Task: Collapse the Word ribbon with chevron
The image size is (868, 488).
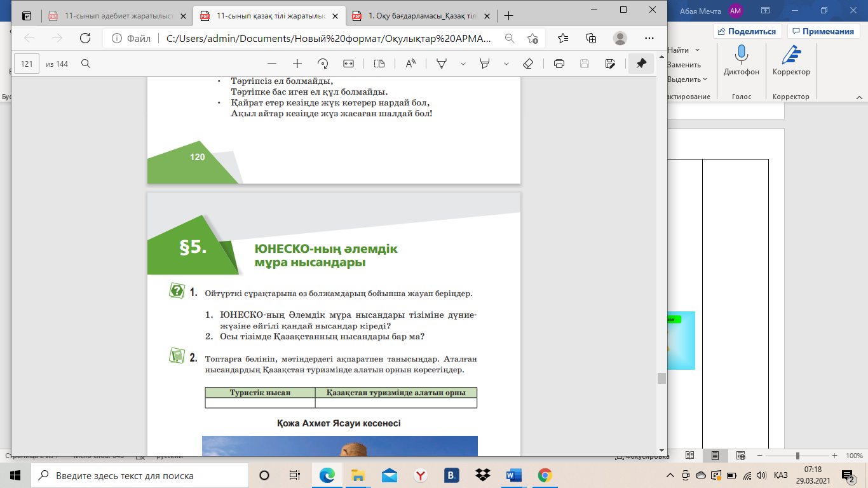Action: (x=858, y=97)
